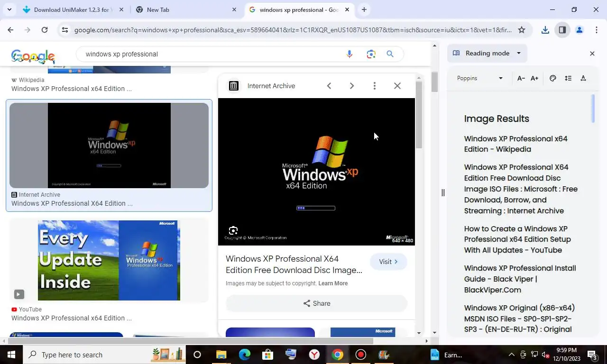
Task: Reload the current page
Action: [x=45, y=30]
